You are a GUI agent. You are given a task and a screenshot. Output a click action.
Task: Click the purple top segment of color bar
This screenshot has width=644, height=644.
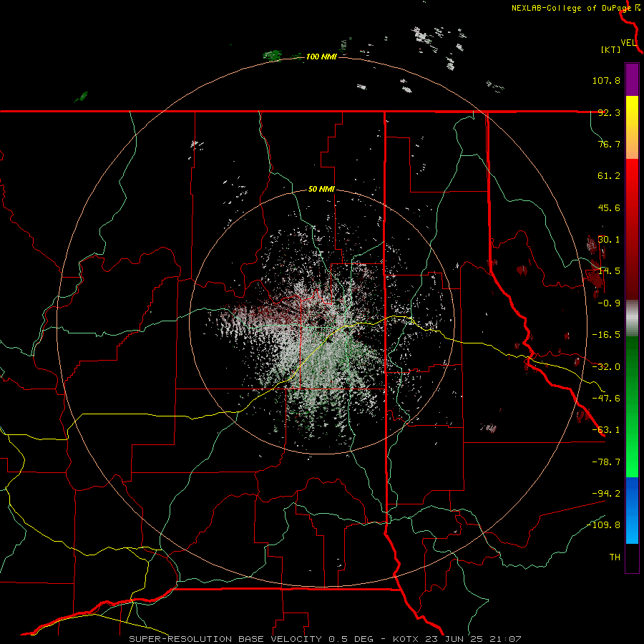pos(632,79)
